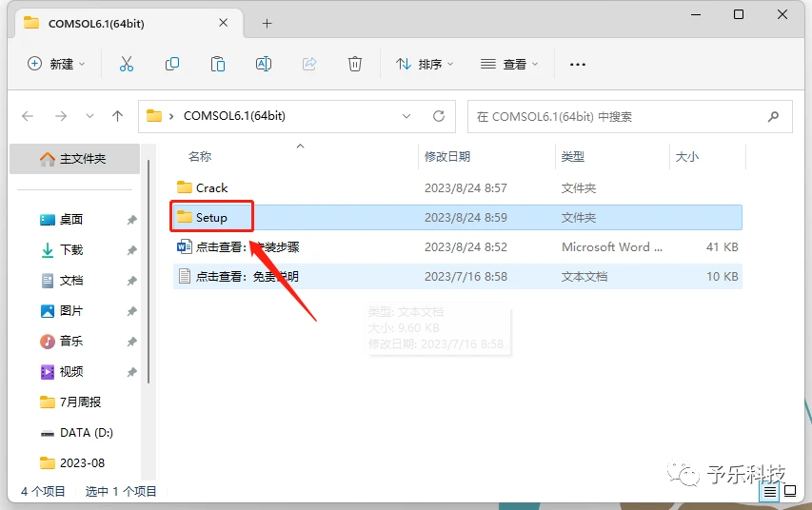Click the 10 KB size cell

pyautogui.click(x=722, y=277)
